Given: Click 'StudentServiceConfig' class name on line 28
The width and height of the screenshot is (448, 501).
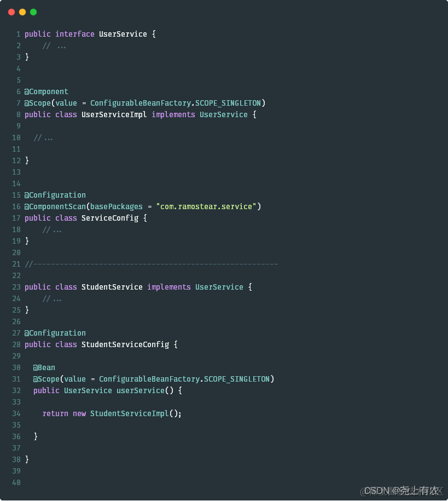Looking at the screenshot, I should (x=125, y=345).
